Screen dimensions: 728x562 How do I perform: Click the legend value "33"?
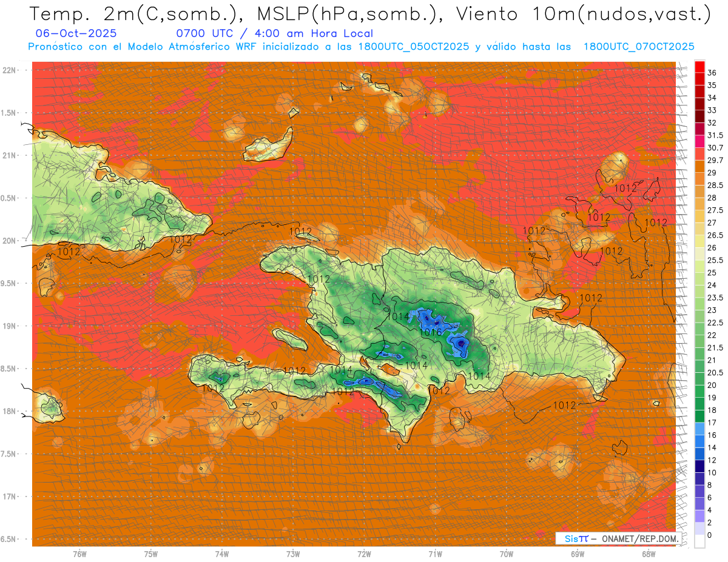click(712, 110)
